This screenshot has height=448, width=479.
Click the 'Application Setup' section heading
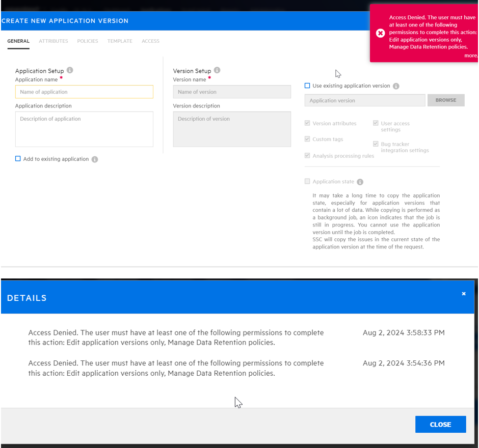(x=39, y=71)
